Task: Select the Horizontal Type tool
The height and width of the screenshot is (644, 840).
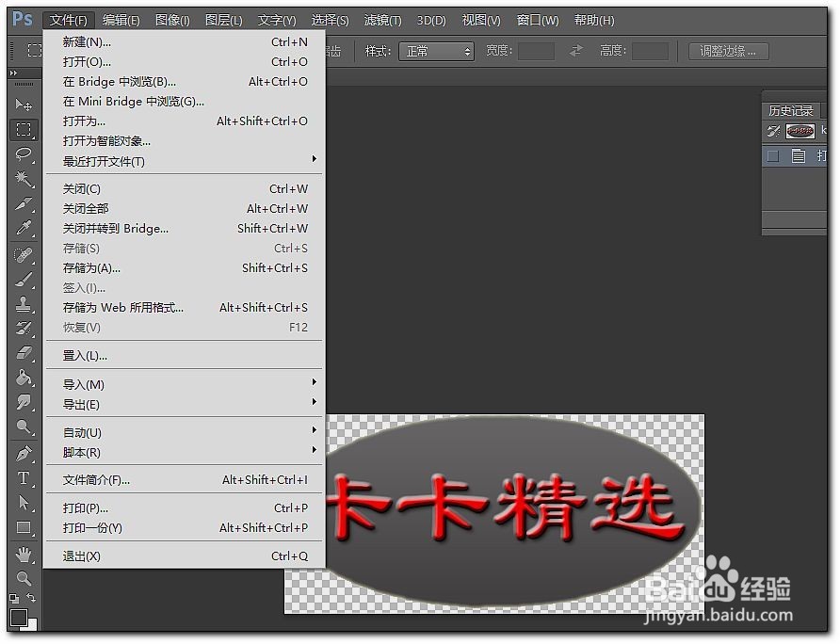Action: (24, 478)
